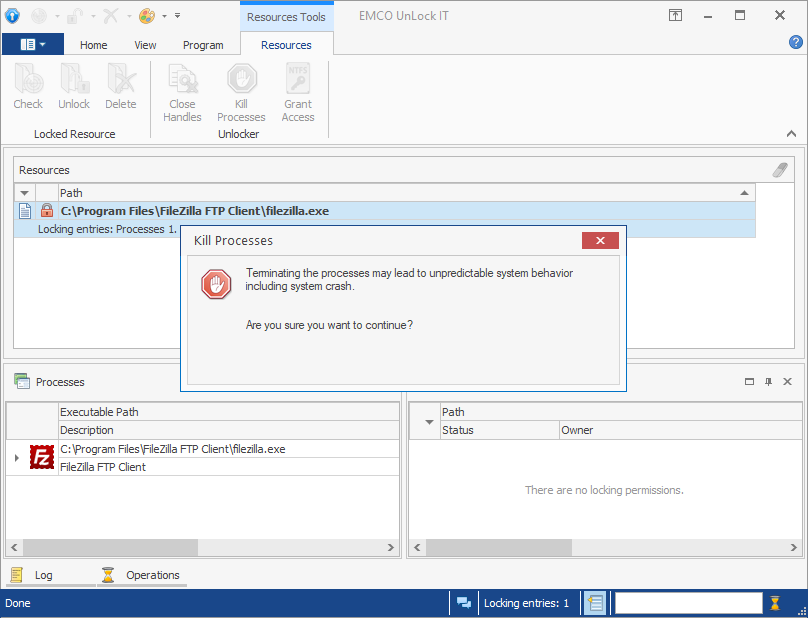
Task: Click 'Locking entries: 1' in status bar
Action: click(x=526, y=603)
